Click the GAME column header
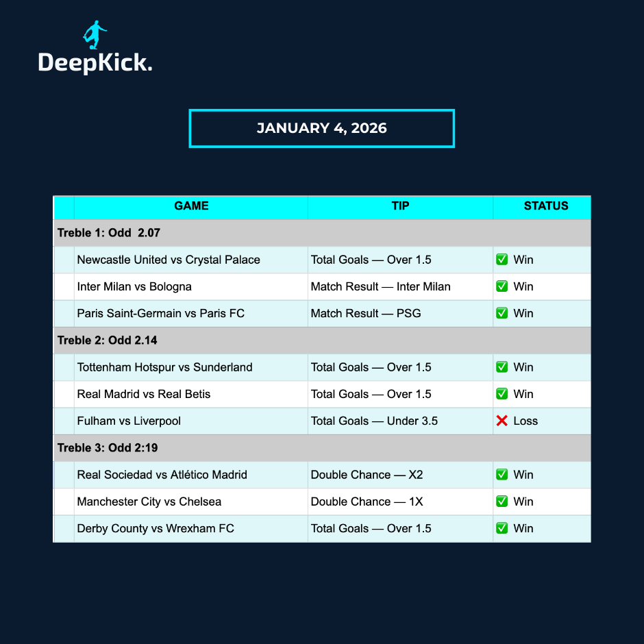 (x=191, y=206)
